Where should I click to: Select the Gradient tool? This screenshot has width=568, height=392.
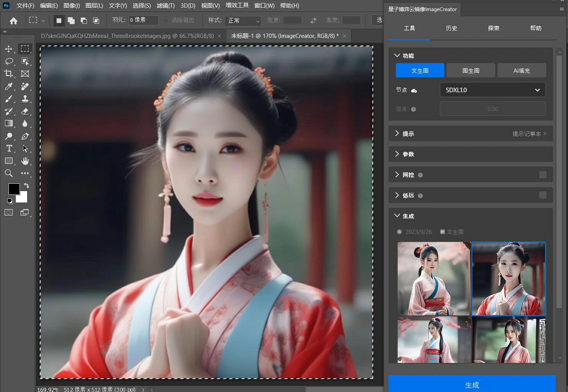pyautogui.click(x=9, y=124)
